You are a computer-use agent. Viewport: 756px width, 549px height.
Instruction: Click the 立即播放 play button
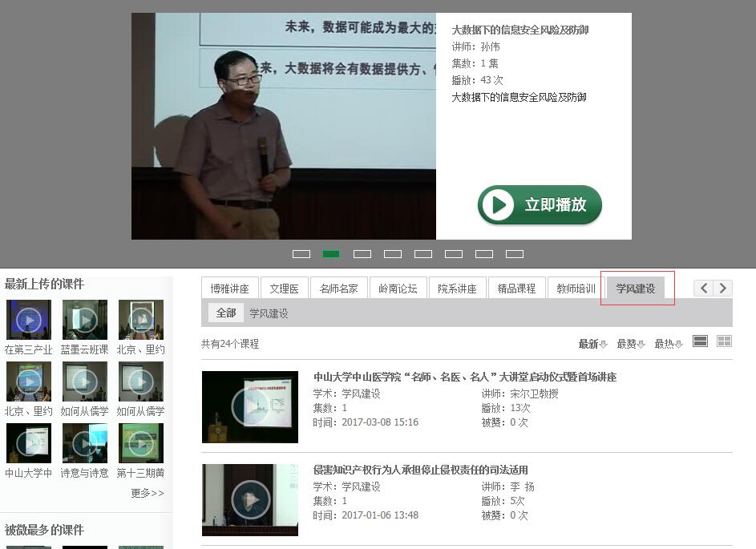[x=540, y=205]
